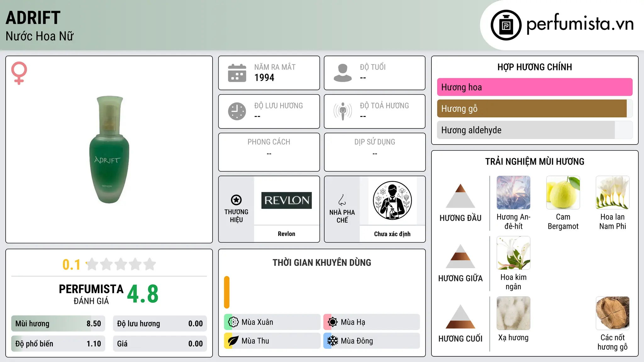Click the nose icon above Nhà Pha Chế
Viewport: 644px width, 362px height.
[342, 200]
